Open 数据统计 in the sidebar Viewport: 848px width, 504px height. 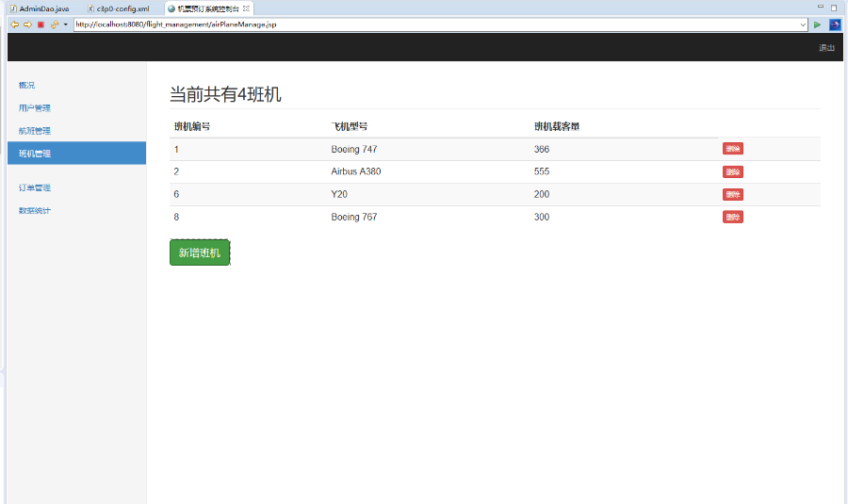(x=35, y=210)
